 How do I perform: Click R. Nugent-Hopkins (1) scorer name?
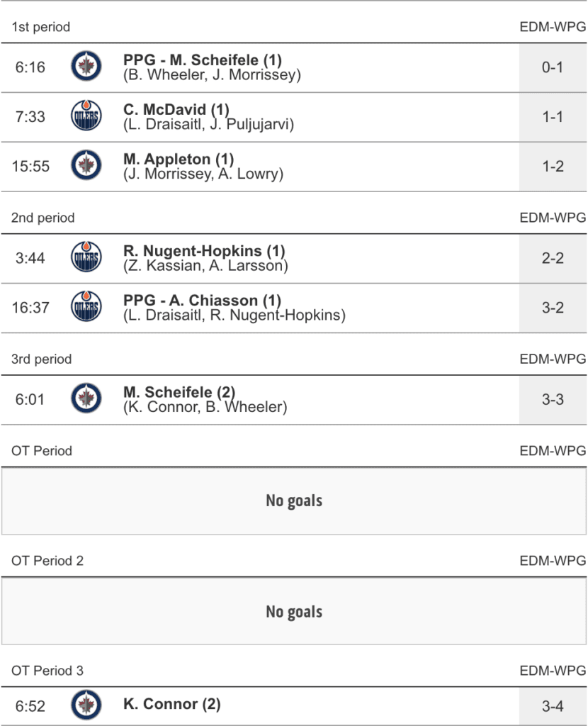(204, 251)
